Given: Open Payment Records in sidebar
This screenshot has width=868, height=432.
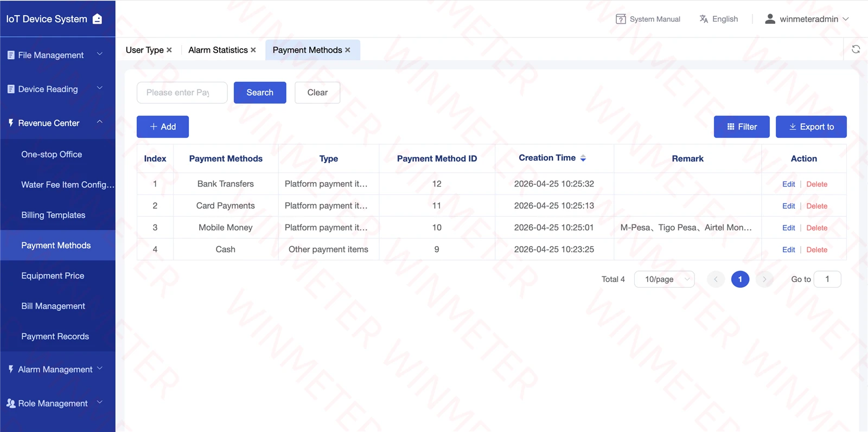Looking at the screenshot, I should (58, 337).
